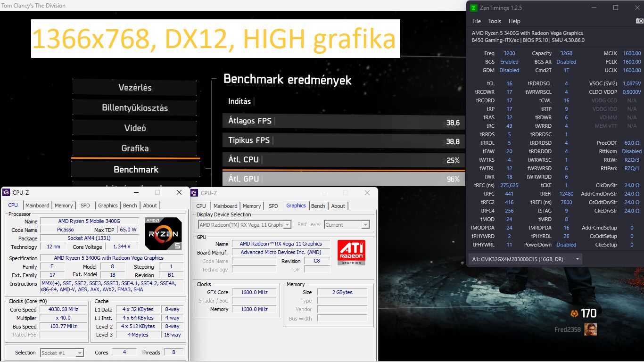Click the first CPU-Z window title icon
The height and width of the screenshot is (362, 644).
(6, 192)
